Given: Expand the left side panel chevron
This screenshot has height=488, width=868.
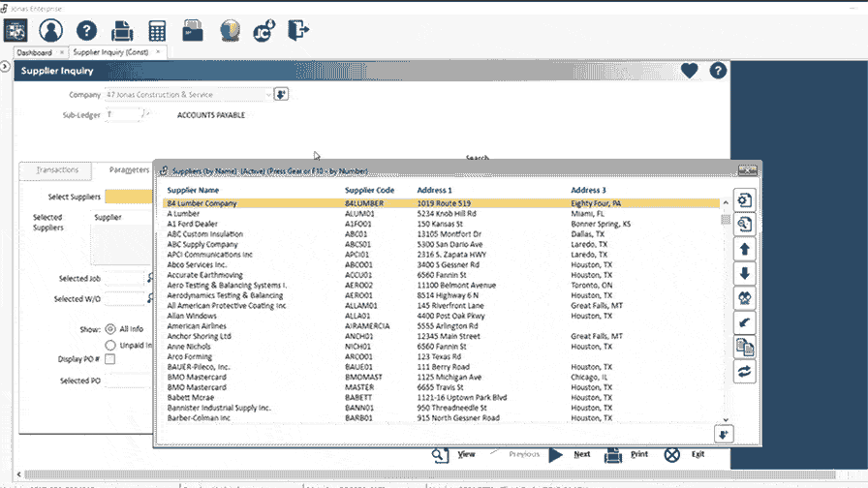Looking at the screenshot, I should [5, 67].
